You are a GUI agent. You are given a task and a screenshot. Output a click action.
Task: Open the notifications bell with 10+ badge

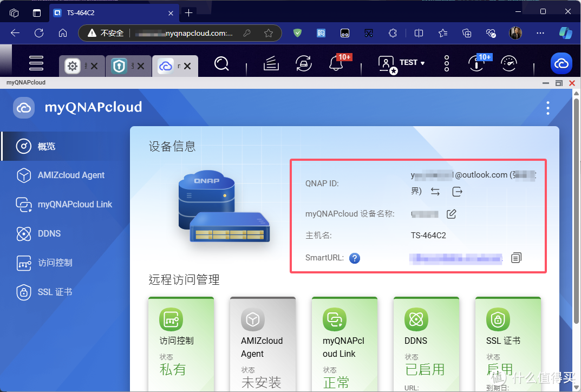[336, 63]
